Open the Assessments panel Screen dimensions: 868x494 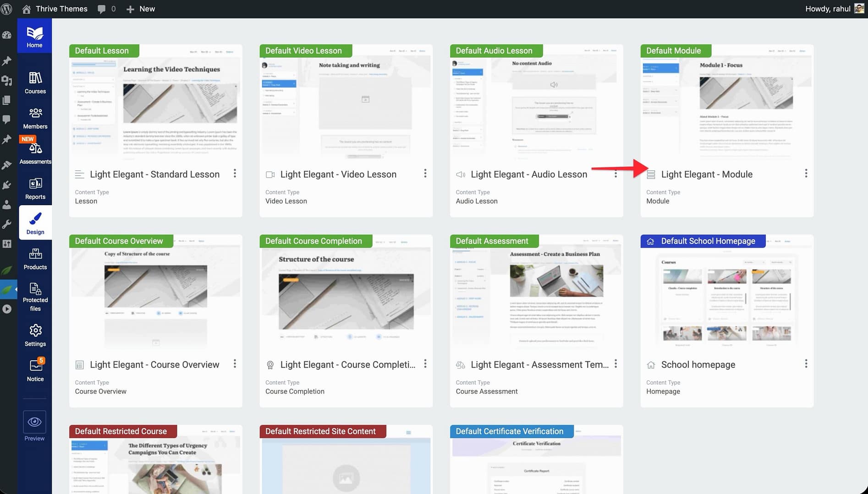(x=35, y=153)
